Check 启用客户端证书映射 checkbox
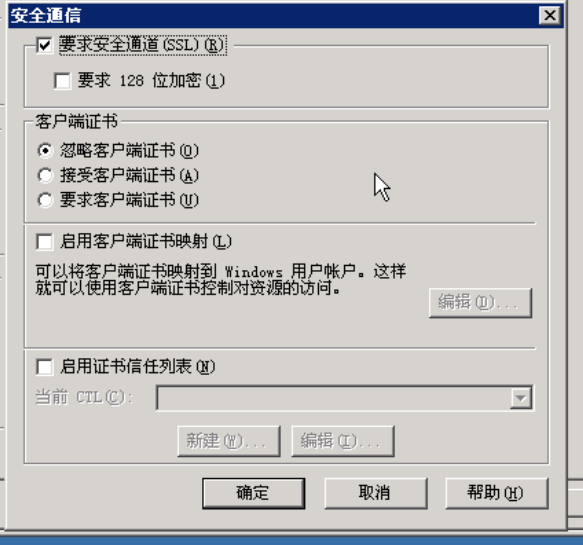583x545 pixels. (x=45, y=242)
